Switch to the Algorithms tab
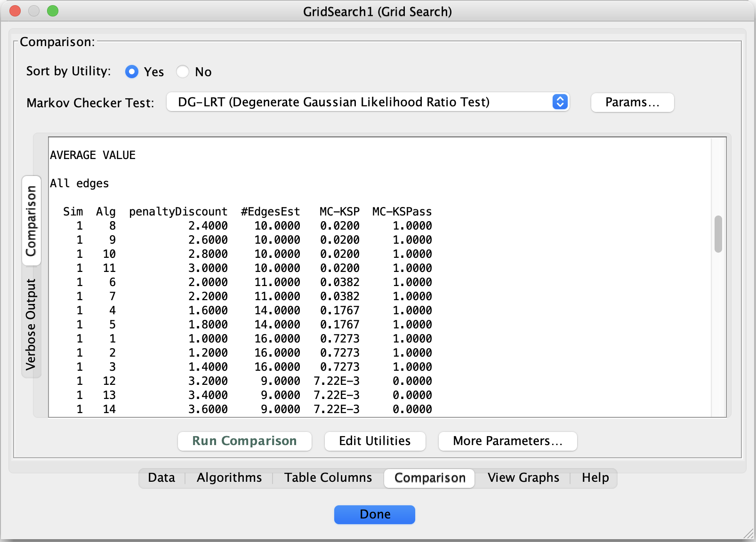The height and width of the screenshot is (542, 756). coord(229,478)
